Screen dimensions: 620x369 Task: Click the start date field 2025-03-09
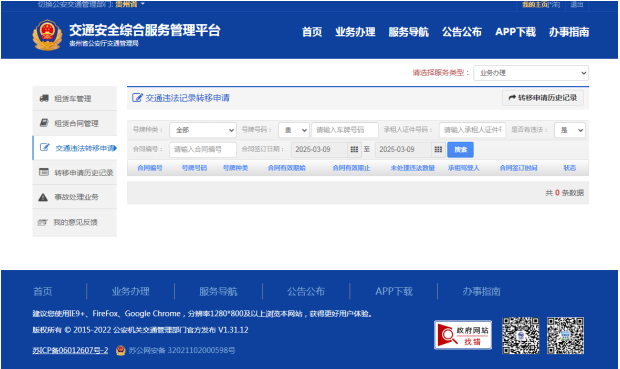click(319, 149)
